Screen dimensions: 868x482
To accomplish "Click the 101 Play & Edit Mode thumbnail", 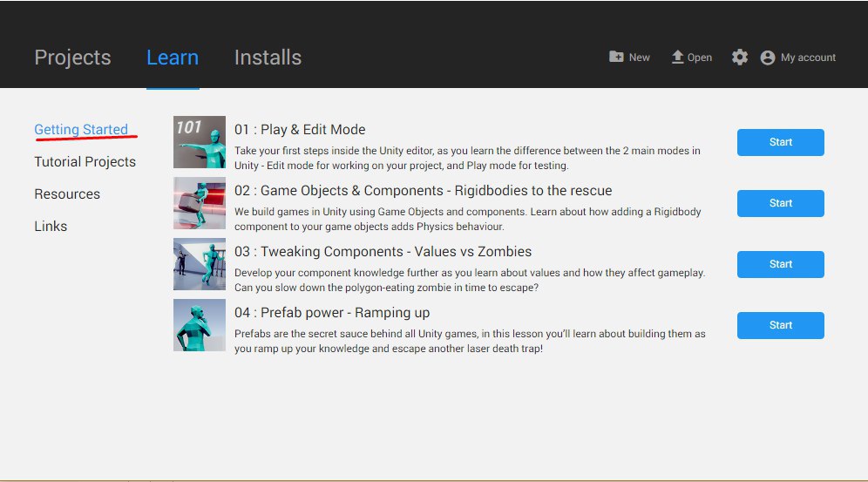I will (200, 142).
